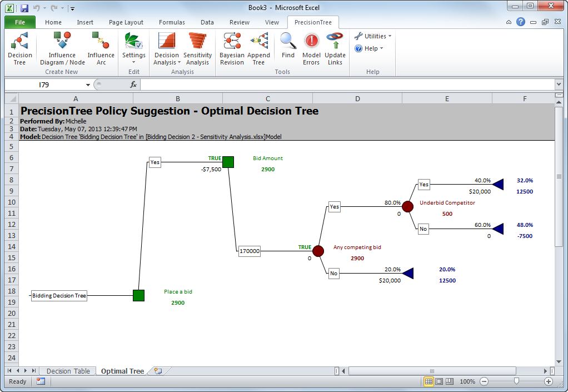Show Model Errors
The height and width of the screenshot is (392, 568).
pyautogui.click(x=311, y=48)
